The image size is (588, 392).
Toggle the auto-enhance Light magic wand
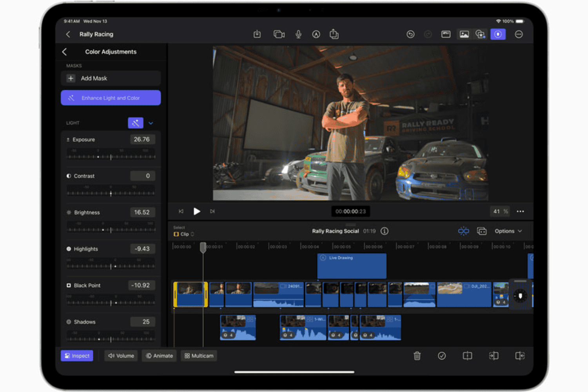(135, 123)
